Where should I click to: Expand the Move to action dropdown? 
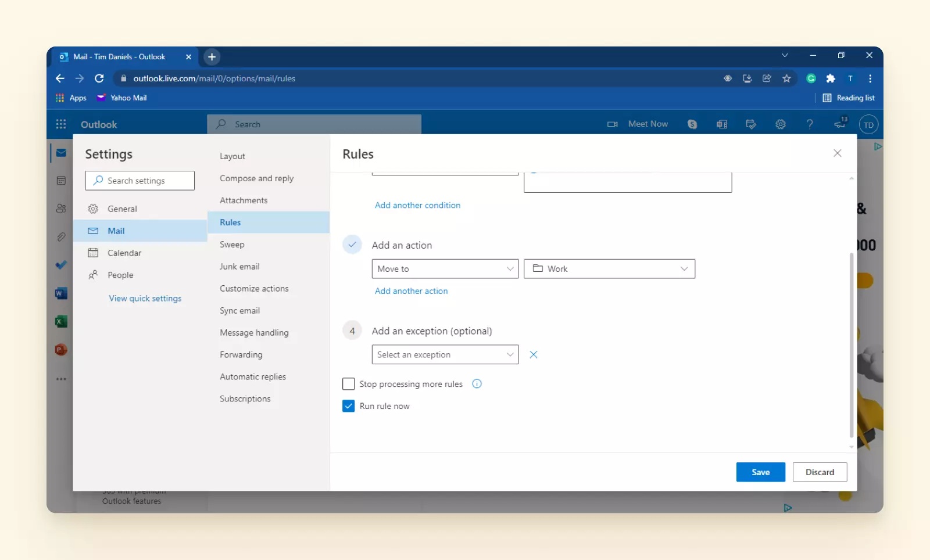coord(445,269)
